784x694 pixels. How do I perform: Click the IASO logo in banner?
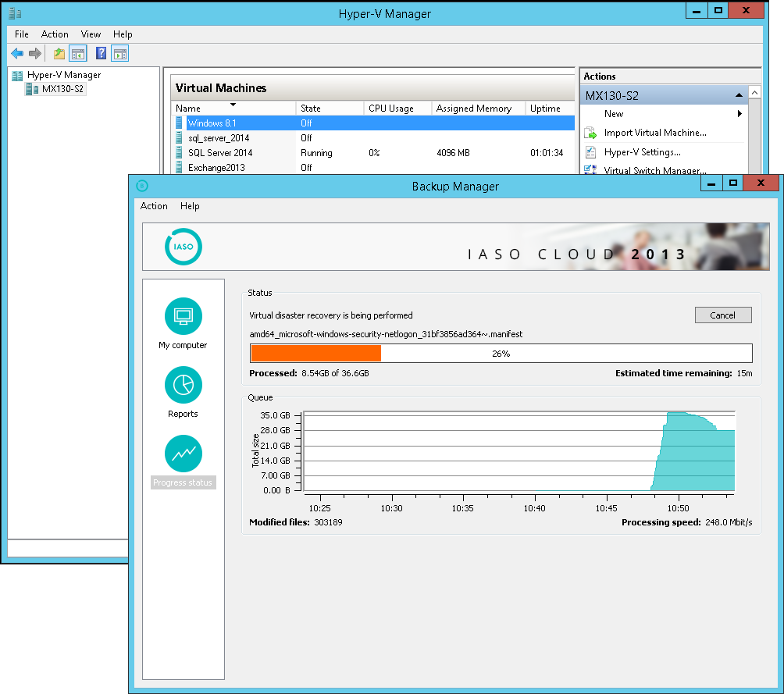pos(183,247)
